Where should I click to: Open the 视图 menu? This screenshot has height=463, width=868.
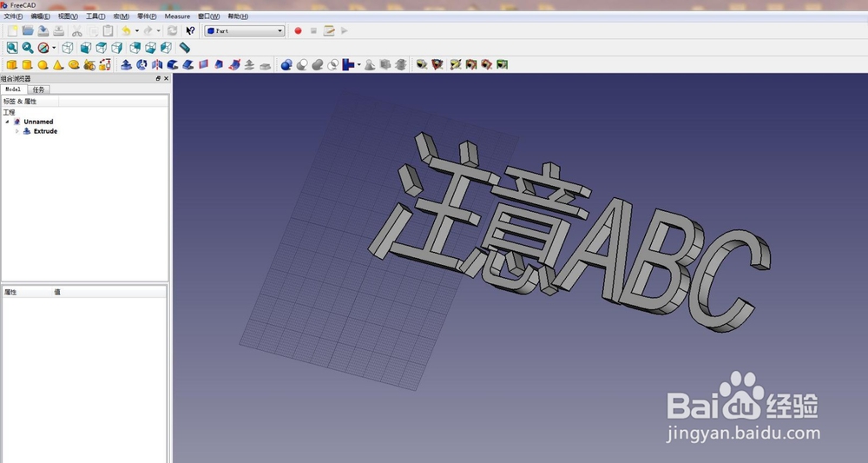[x=68, y=17]
